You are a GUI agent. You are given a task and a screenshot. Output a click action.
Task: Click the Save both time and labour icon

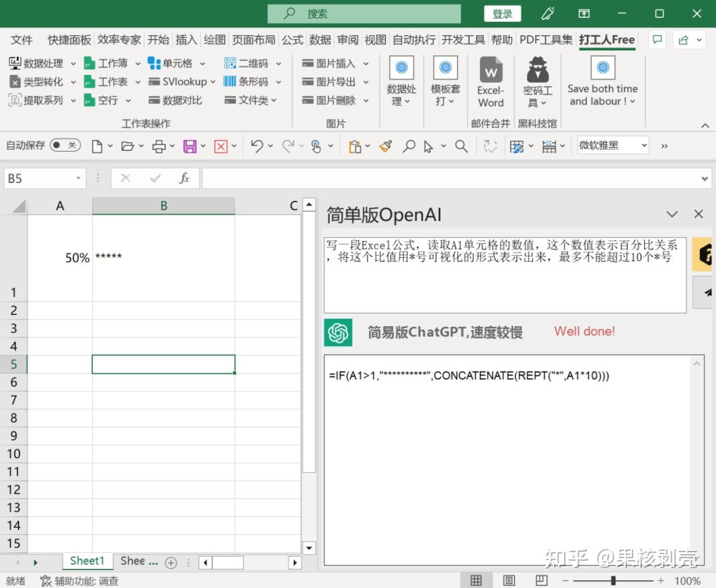click(x=603, y=68)
